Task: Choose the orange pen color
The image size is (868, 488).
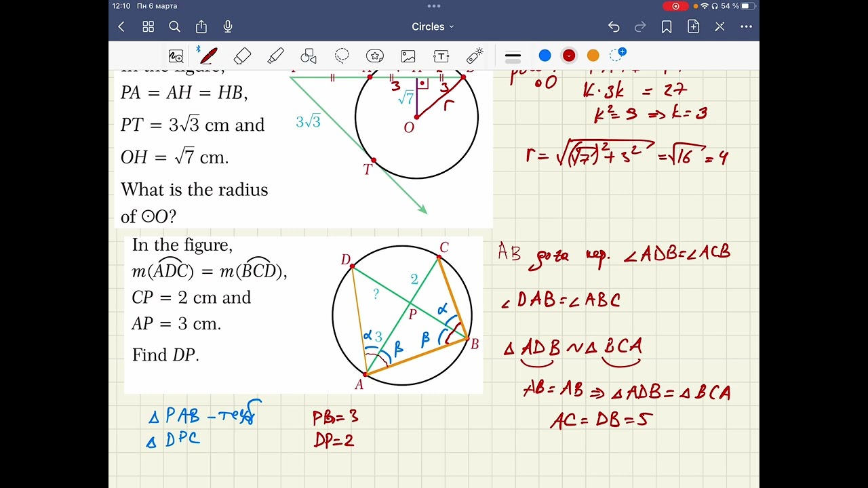Action: click(x=593, y=56)
